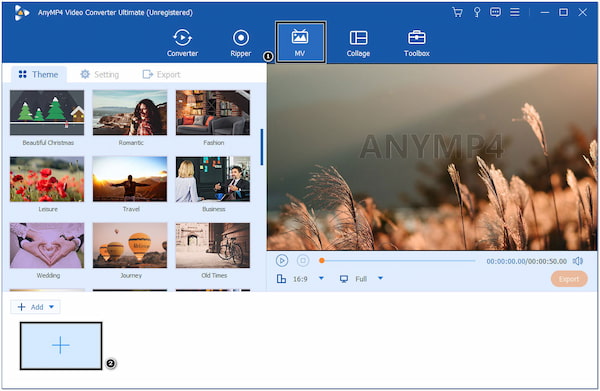600x391 pixels.
Task: Select the Theme tab
Action: coord(39,74)
